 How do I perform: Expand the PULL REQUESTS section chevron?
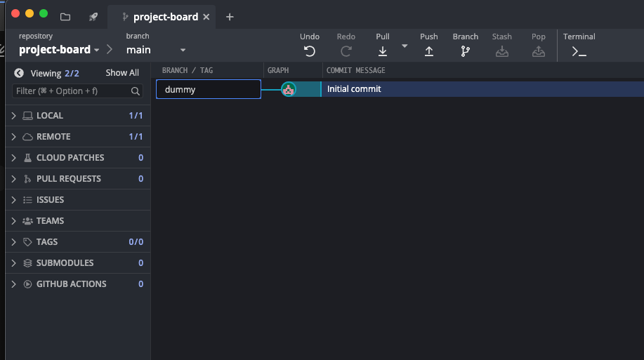click(13, 178)
